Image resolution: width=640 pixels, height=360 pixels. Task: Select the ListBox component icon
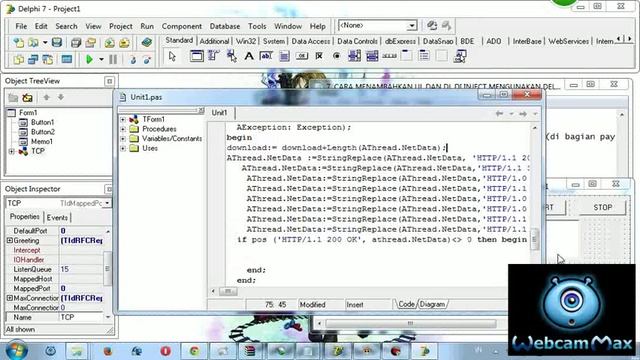(354, 56)
